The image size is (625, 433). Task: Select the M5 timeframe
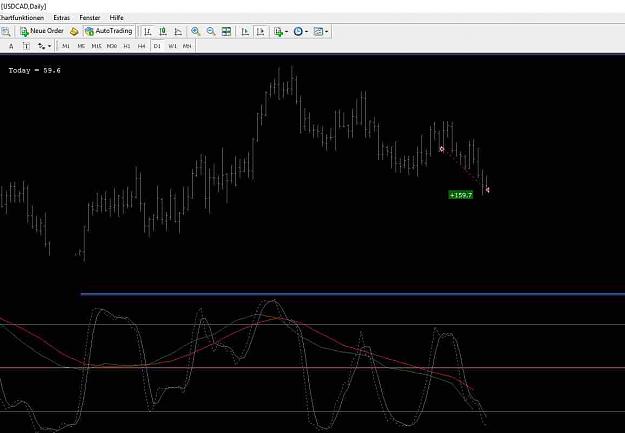81,46
